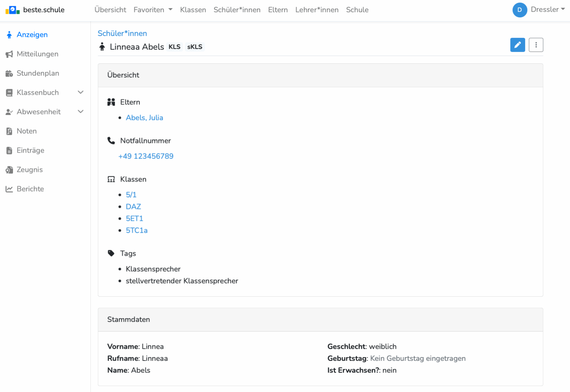
Task: Open parent link Abels, Julia
Action: [144, 118]
